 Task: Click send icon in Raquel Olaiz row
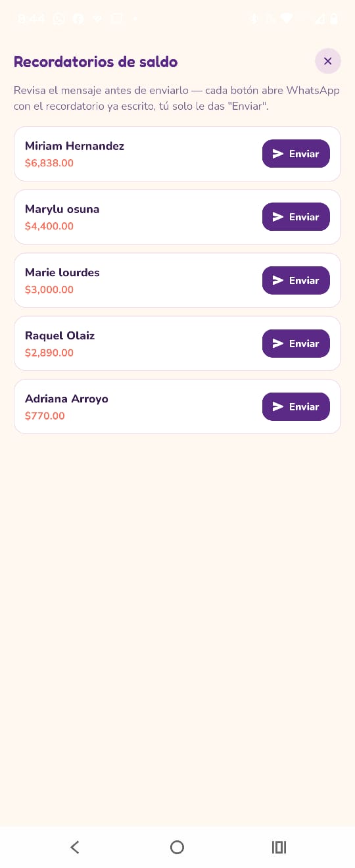click(278, 343)
